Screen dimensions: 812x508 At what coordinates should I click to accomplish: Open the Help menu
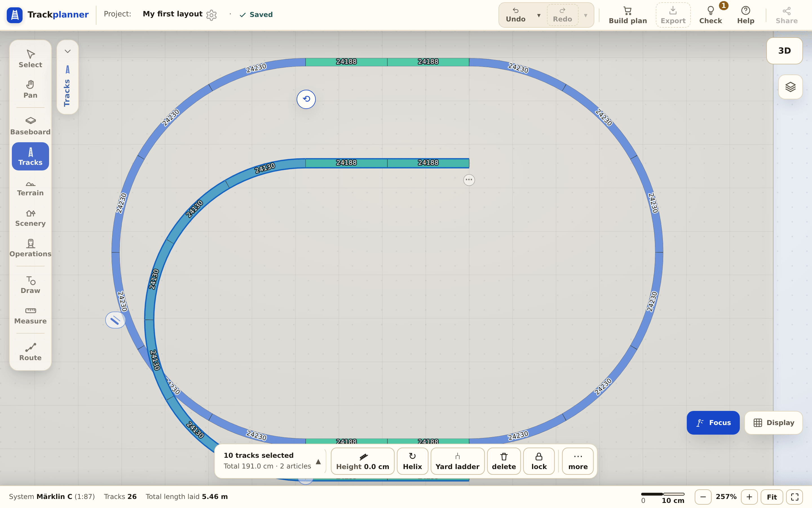tap(745, 15)
